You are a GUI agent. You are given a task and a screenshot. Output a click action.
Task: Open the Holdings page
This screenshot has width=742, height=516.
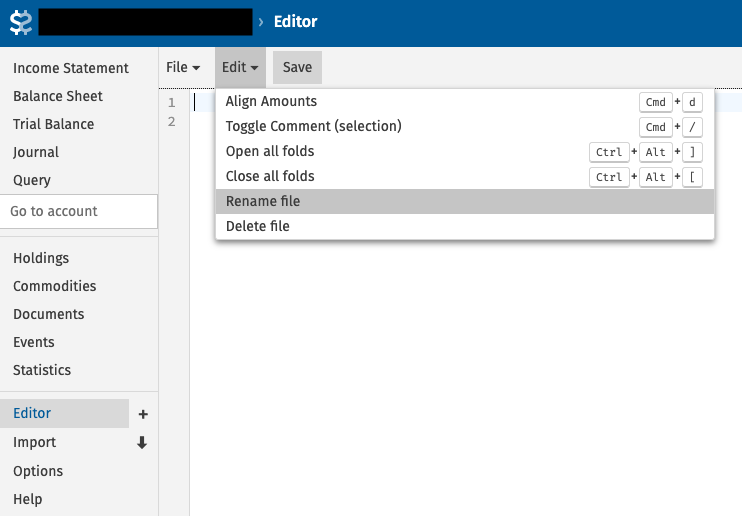(x=41, y=258)
